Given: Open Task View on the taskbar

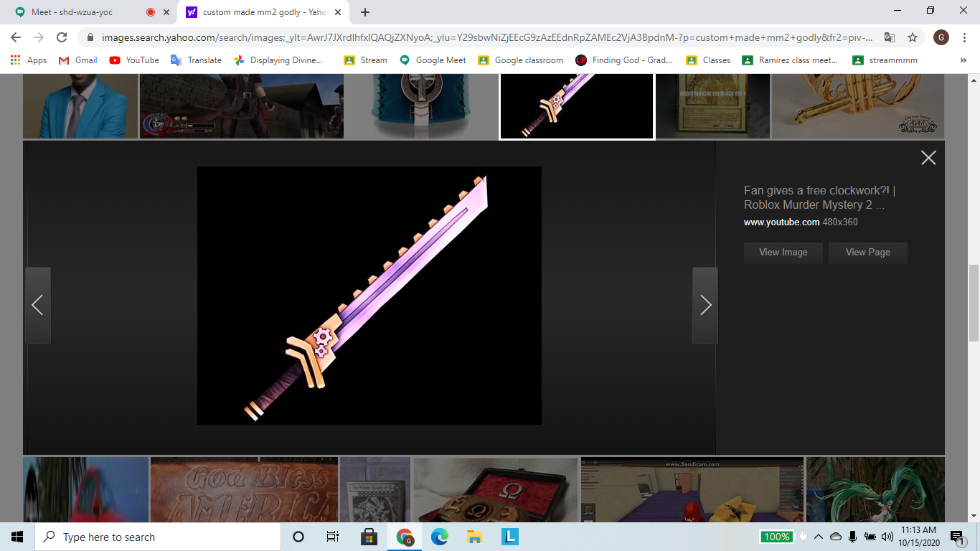Looking at the screenshot, I should point(333,537).
